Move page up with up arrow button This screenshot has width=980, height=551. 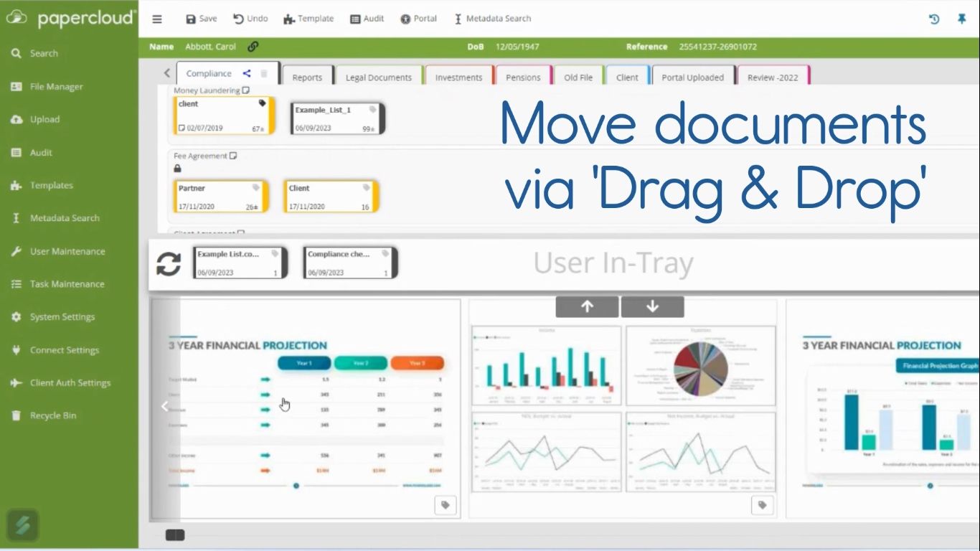(587, 306)
